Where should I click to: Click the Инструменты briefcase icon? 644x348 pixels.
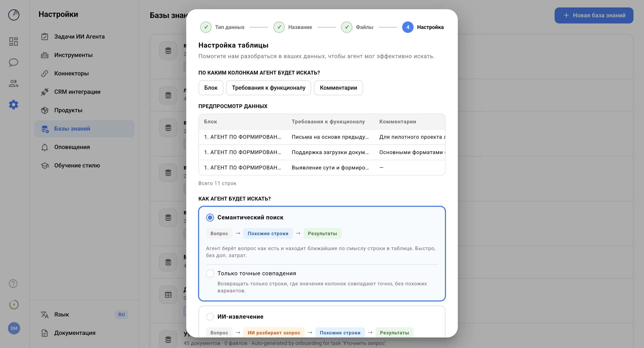coord(45,55)
